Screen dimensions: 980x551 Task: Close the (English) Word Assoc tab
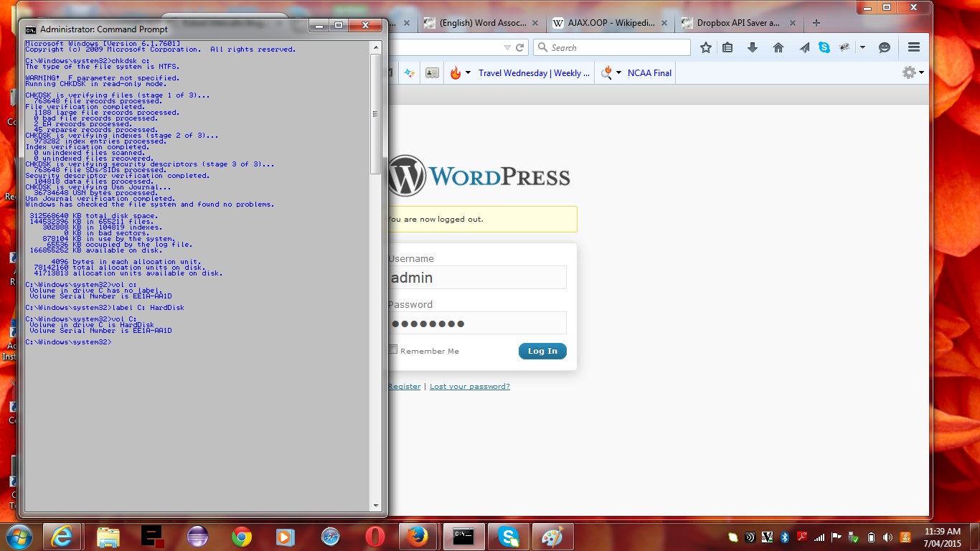click(535, 23)
